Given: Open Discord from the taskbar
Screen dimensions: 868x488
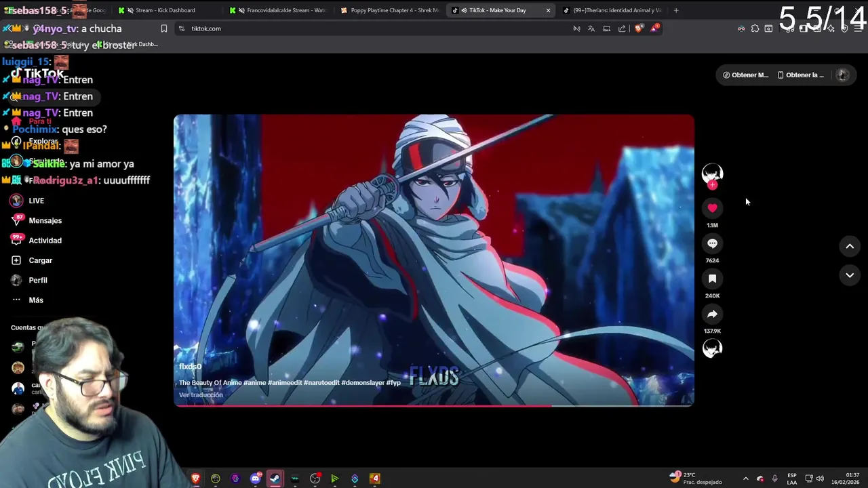Looking at the screenshot, I should pos(255,479).
